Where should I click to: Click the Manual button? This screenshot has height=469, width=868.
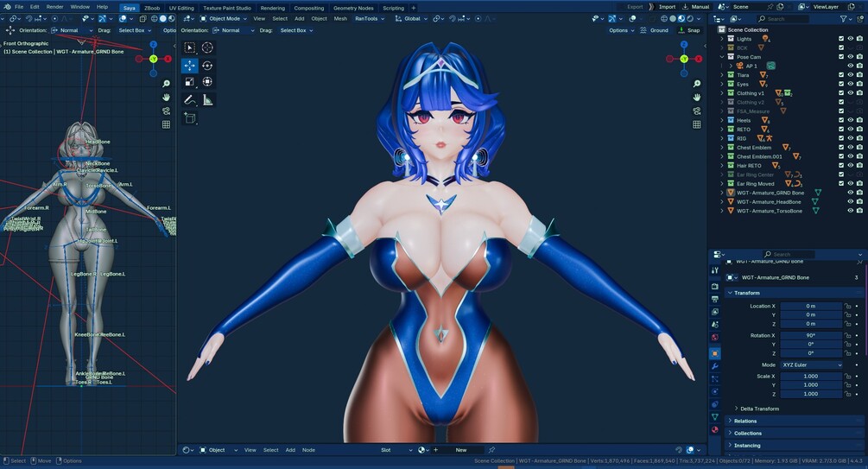click(x=696, y=7)
